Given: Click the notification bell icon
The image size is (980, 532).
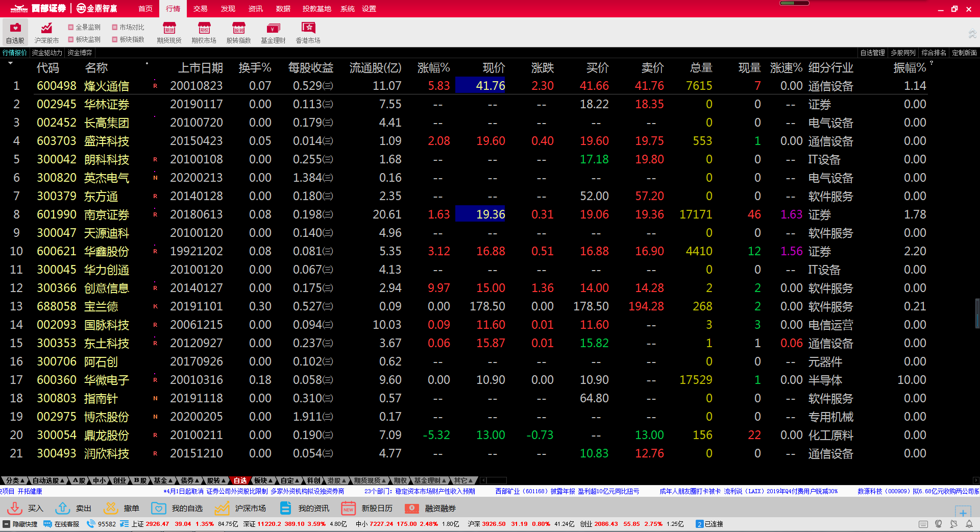Looking at the screenshot, I should [x=969, y=524].
